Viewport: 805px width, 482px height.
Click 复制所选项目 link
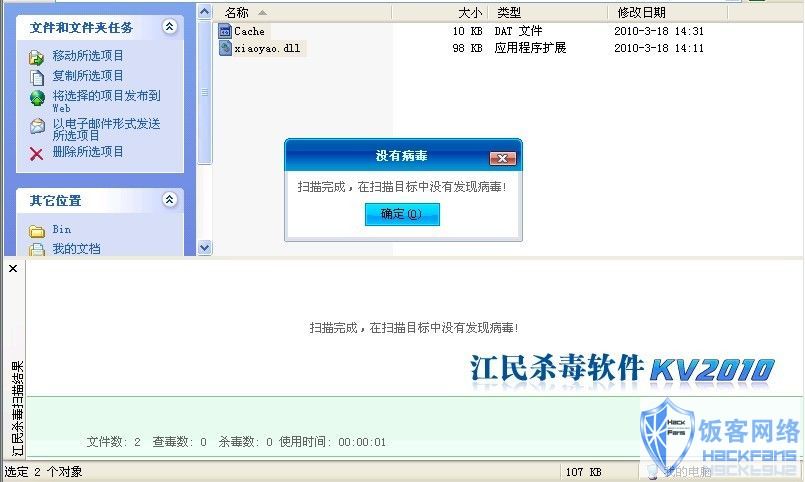coord(88,75)
